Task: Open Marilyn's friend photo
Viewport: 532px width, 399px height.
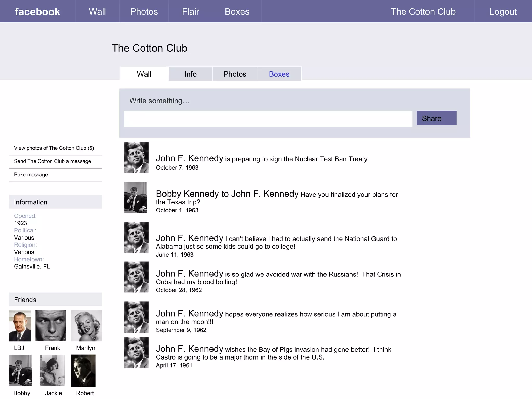Action: click(x=86, y=326)
